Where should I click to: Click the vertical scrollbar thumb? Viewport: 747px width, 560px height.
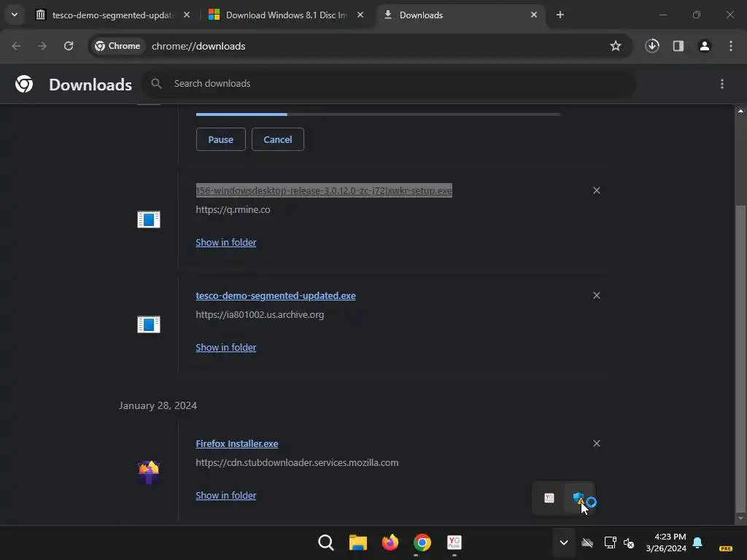(x=740, y=358)
